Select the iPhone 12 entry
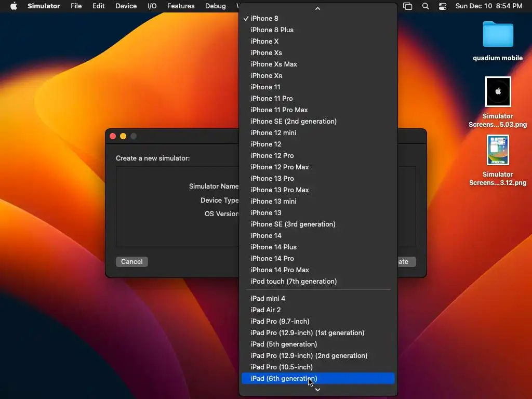This screenshot has height=399, width=532. coord(318,144)
